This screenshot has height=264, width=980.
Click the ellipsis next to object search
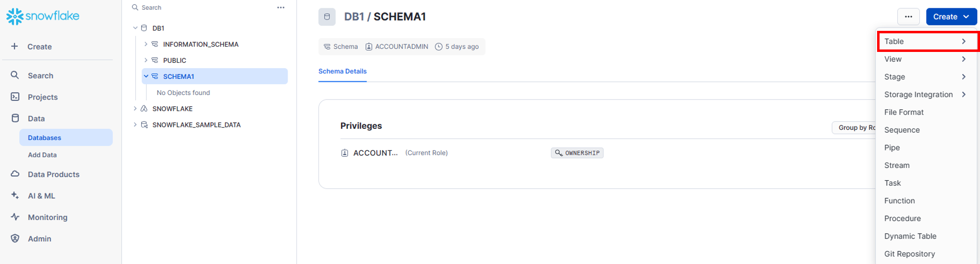click(281, 7)
